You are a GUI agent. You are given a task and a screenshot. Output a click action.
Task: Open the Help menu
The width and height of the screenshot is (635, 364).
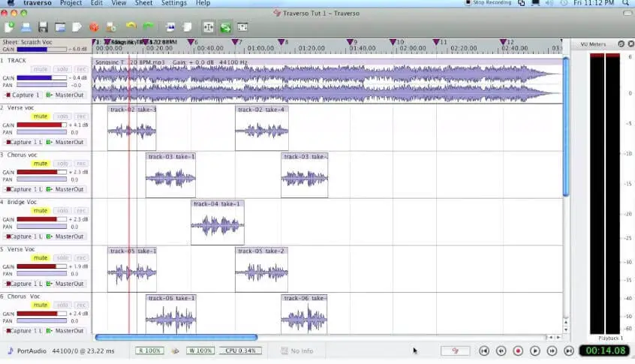point(203,3)
